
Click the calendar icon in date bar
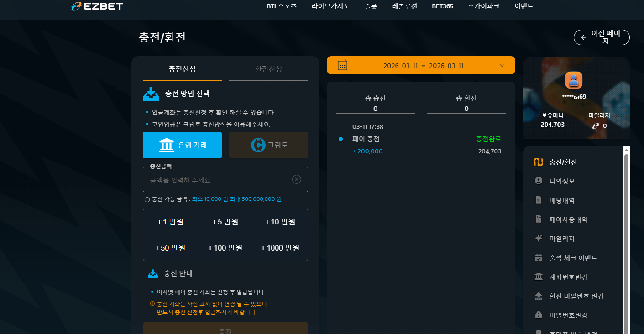342,65
